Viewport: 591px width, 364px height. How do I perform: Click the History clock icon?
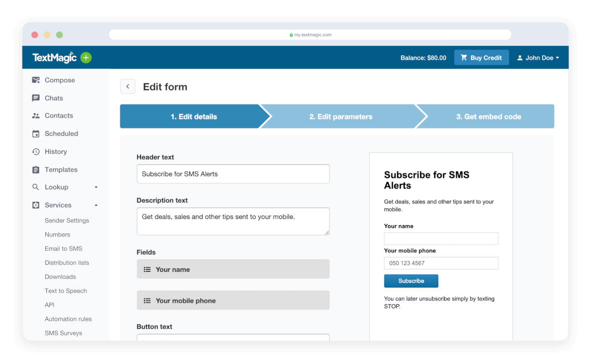coord(36,152)
